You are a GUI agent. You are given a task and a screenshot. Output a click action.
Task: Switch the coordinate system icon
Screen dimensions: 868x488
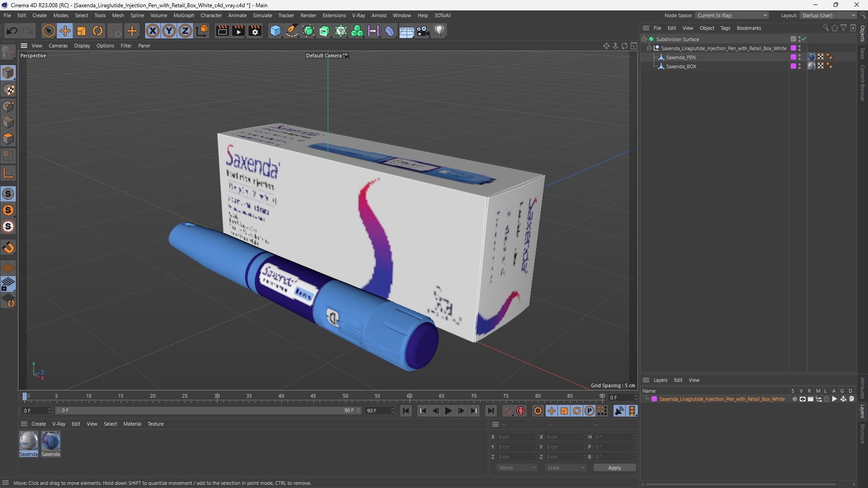coord(203,31)
